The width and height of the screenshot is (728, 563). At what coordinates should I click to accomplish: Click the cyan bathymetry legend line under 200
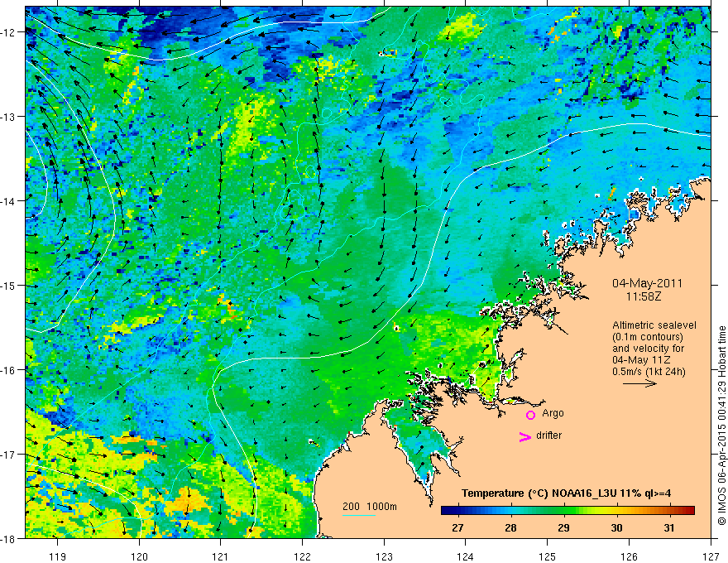pyautogui.click(x=358, y=515)
